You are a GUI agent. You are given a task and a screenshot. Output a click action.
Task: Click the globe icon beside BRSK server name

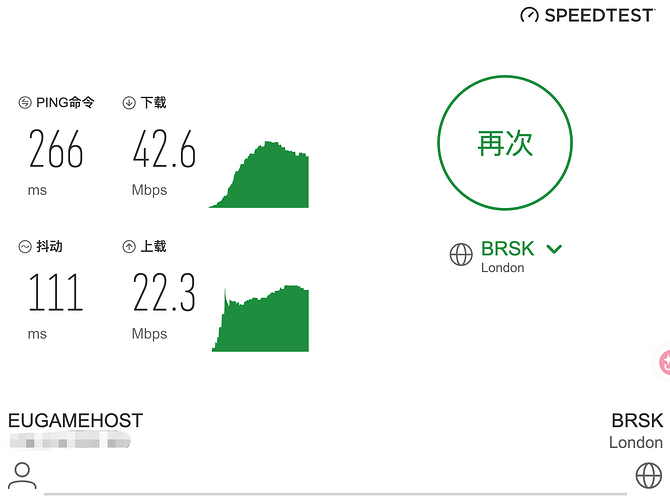461,254
